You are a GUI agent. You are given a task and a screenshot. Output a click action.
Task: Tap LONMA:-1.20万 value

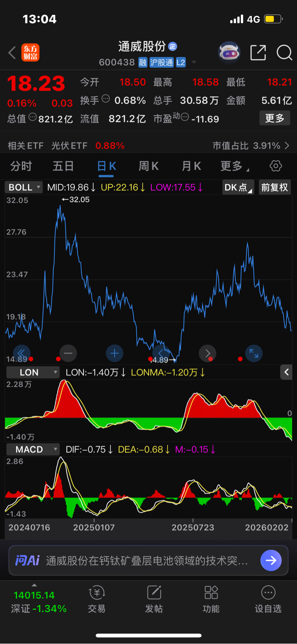click(168, 373)
